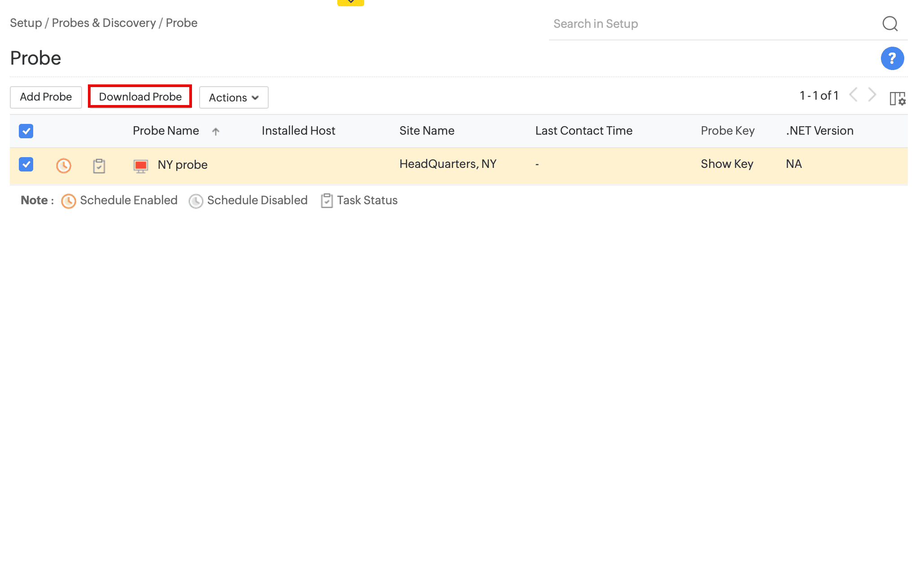Image resolution: width=924 pixels, height=580 pixels.
Task: Uncheck the NY probe row checkbox
Action: click(x=26, y=164)
